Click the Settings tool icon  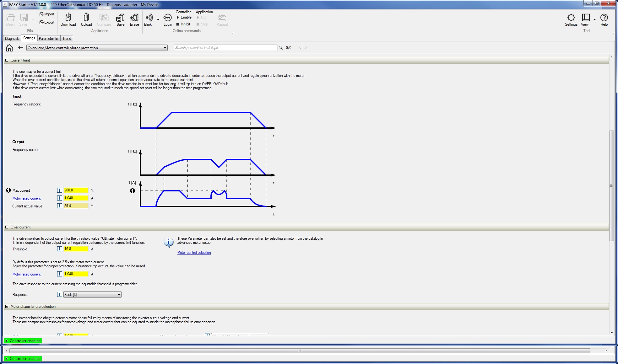(571, 17)
